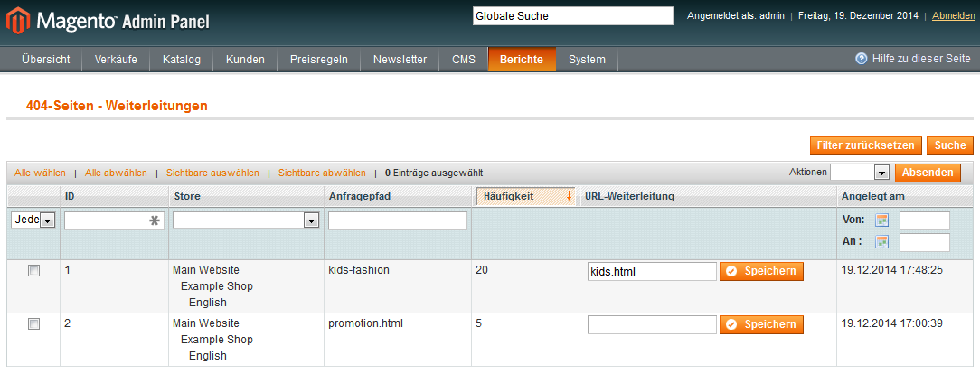Save the kids.html redirect with Speichern

click(761, 272)
